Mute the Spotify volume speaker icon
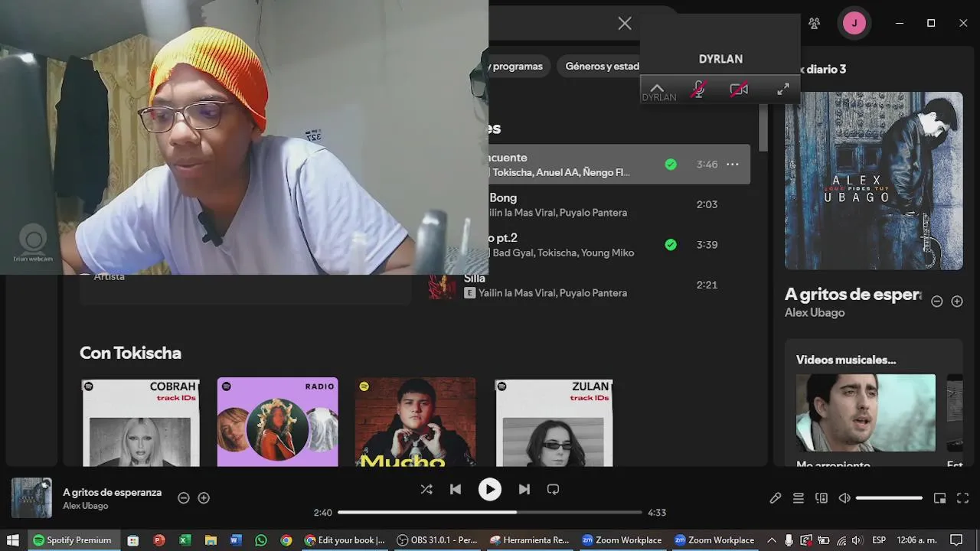Screen dimensions: 980x551 844,498
